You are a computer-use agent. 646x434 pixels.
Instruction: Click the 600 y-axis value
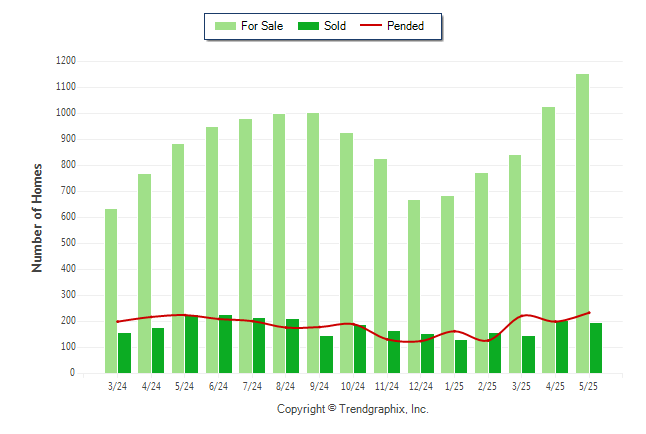[x=68, y=216]
